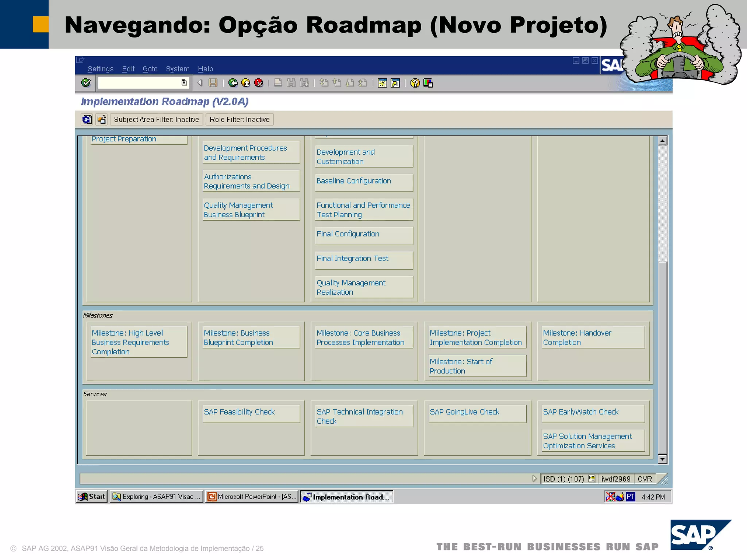
Task: Open Milestone: Business Blueprint Completion
Action: 251,337
